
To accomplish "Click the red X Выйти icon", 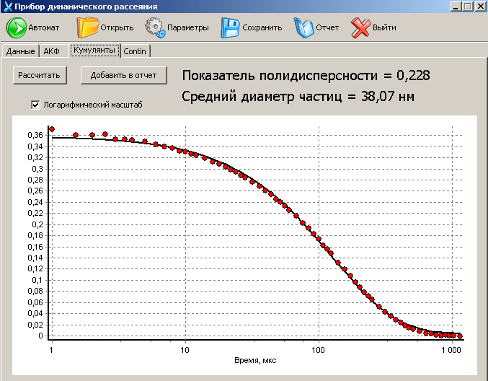I will 360,28.
